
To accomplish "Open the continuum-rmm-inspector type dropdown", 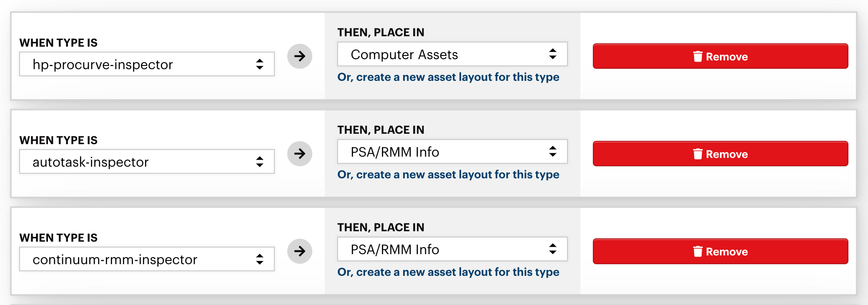I will 147,259.
